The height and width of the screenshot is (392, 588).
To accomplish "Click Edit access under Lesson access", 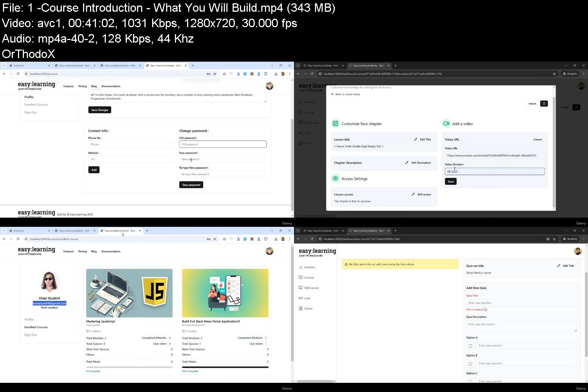I will coord(421,194).
